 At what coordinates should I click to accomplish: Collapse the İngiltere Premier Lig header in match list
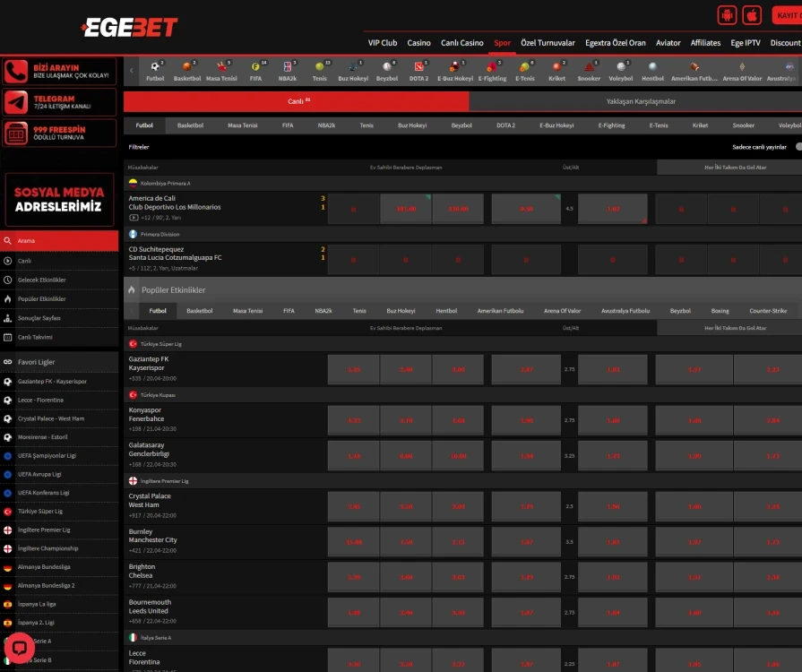coord(463,481)
